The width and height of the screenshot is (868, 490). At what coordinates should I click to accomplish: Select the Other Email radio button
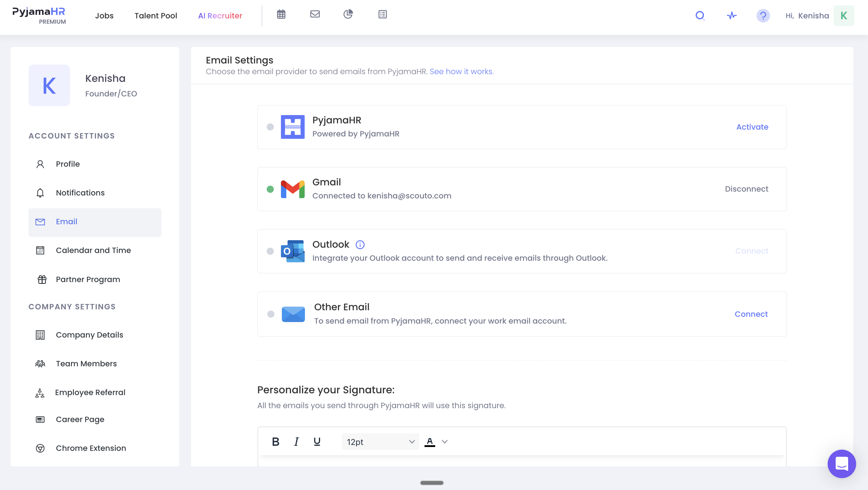click(x=271, y=314)
